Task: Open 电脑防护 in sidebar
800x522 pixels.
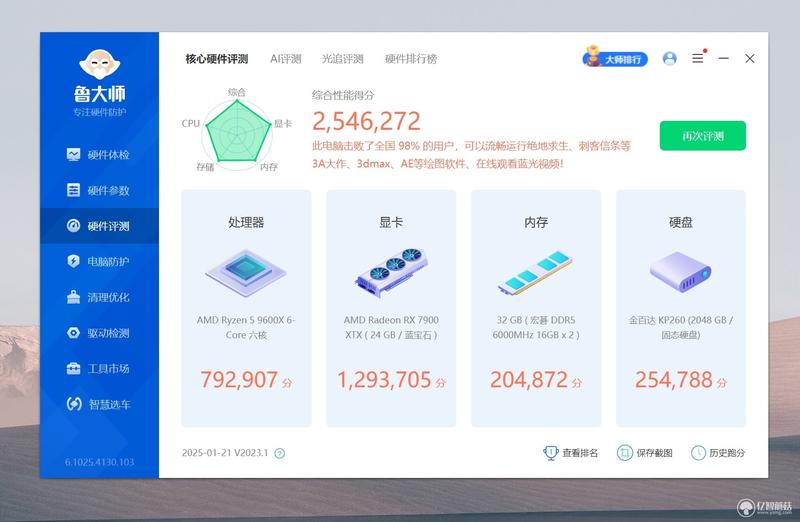Action: (x=98, y=261)
